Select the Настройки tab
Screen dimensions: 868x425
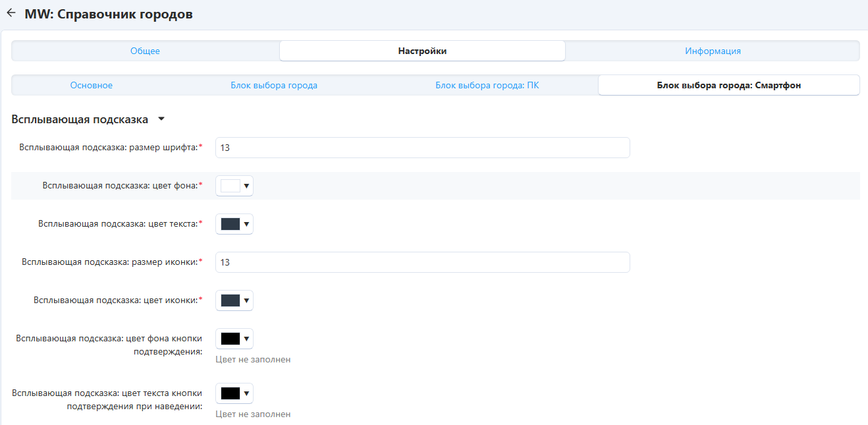[x=422, y=51]
